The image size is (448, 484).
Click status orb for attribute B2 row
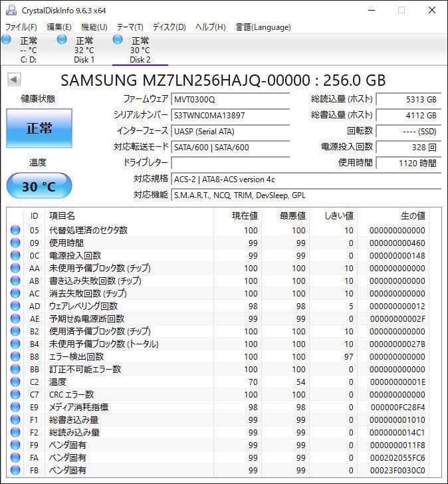tap(15, 332)
